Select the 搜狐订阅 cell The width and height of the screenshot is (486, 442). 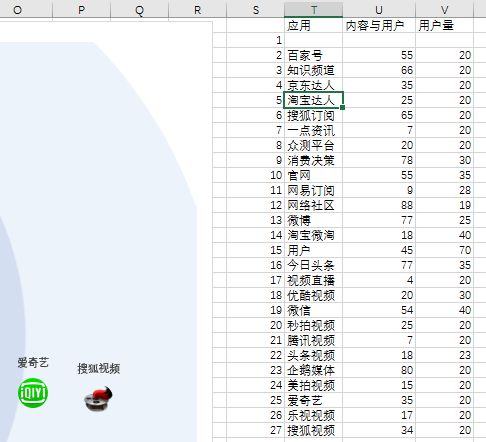(314, 115)
